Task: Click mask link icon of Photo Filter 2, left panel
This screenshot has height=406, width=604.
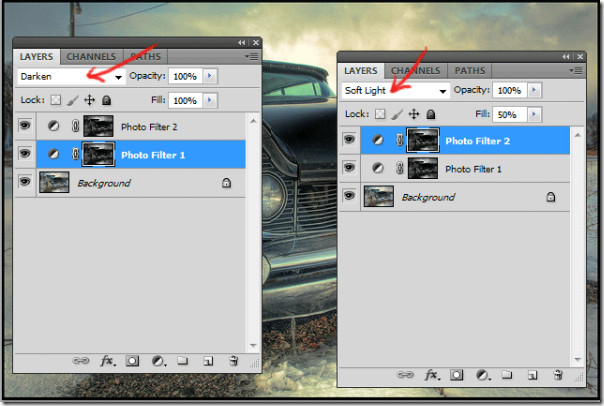Action: (76, 126)
